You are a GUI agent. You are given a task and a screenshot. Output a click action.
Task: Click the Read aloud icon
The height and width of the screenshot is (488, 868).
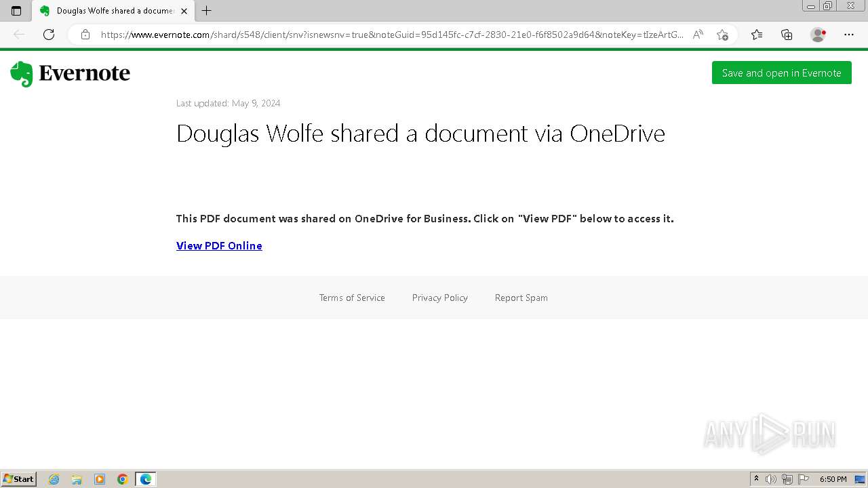(x=698, y=35)
